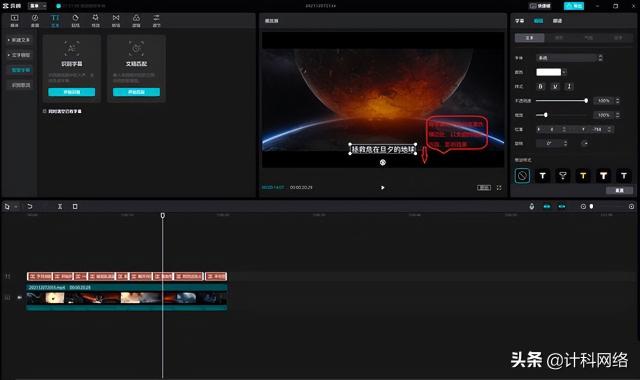Enter fullscreen preview with the expand icon
The width and height of the screenshot is (640, 380).
click(499, 187)
